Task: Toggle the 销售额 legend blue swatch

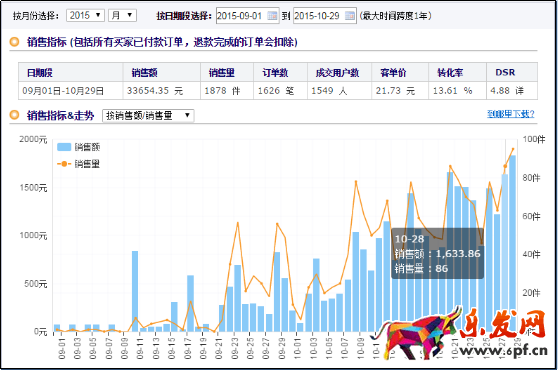Action: 64,147
